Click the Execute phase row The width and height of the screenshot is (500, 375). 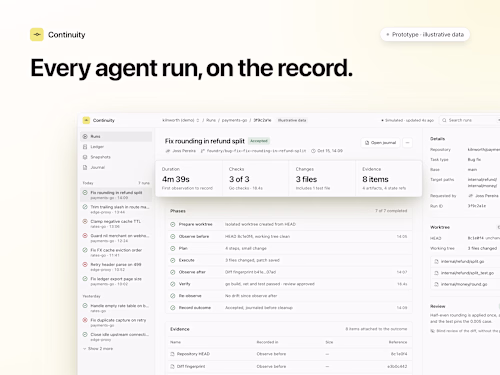tap(289, 260)
